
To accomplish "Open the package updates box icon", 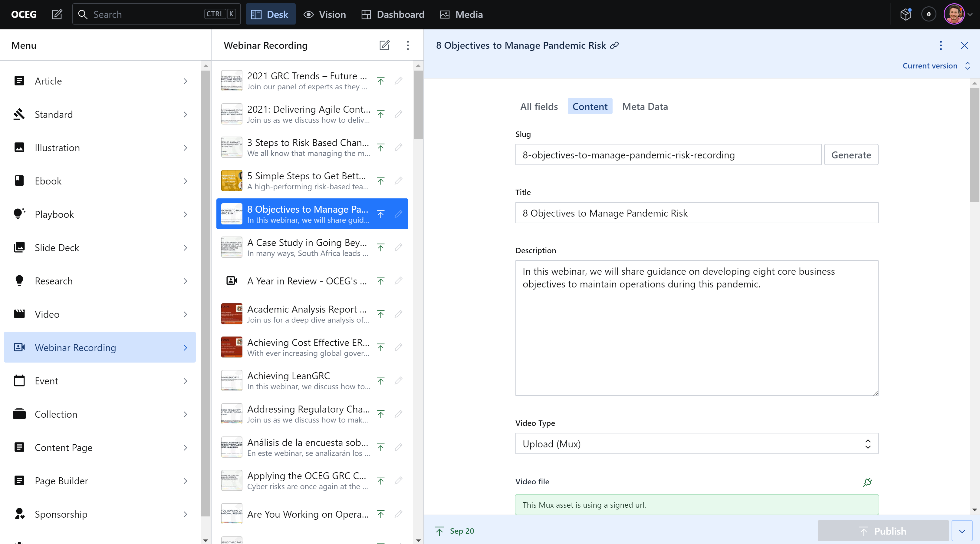I will click(x=906, y=15).
